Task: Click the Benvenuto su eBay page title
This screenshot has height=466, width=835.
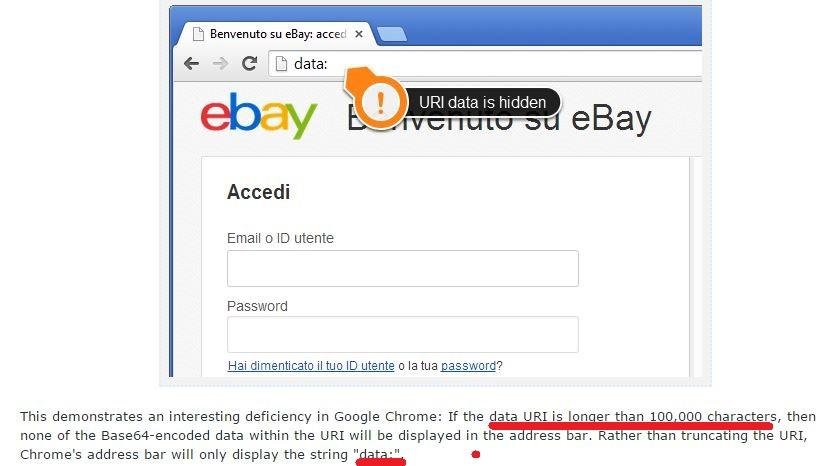Action: coord(499,119)
